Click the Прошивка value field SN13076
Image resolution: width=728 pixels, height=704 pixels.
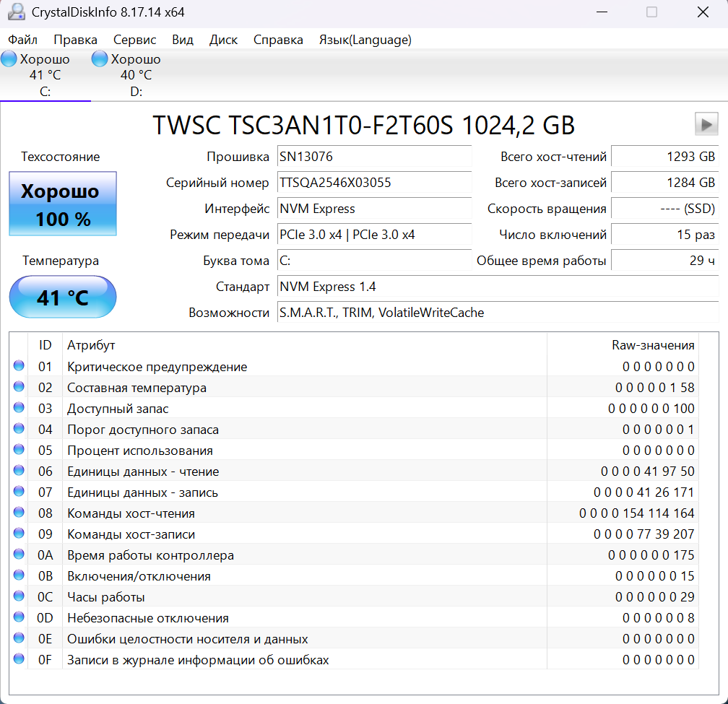coord(374,157)
